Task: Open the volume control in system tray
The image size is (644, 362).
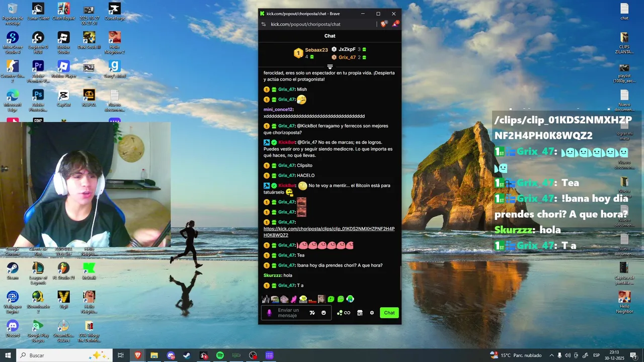Action: (568, 355)
